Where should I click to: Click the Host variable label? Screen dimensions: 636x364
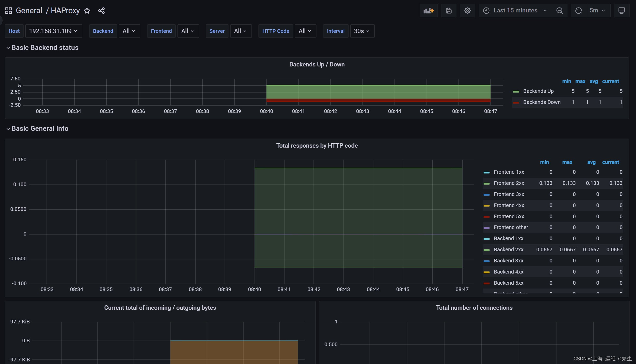14,31
